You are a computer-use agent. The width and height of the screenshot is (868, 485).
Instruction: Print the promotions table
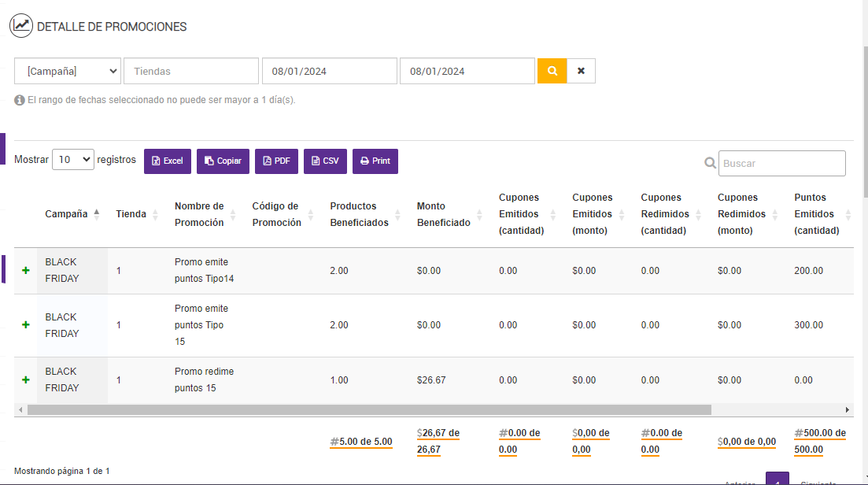[x=375, y=161]
